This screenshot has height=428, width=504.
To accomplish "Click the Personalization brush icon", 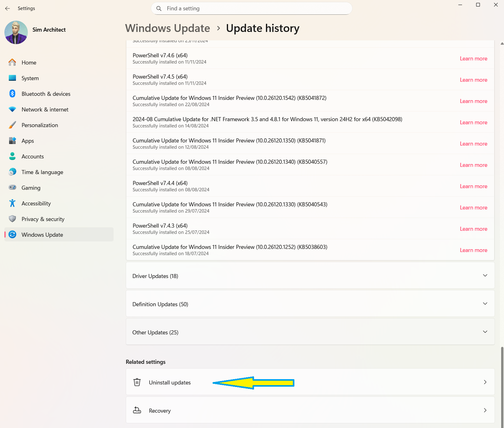I will [x=12, y=125].
